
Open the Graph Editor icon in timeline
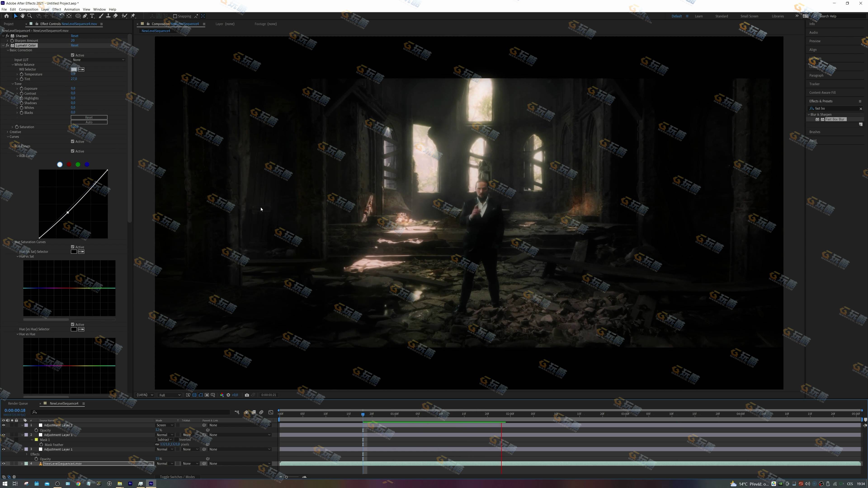(271, 412)
